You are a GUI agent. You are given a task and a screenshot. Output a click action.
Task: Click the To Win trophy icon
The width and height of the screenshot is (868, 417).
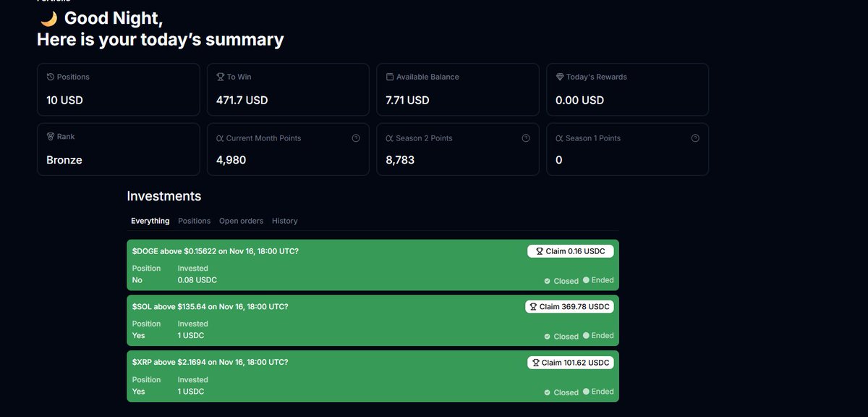[x=221, y=77]
